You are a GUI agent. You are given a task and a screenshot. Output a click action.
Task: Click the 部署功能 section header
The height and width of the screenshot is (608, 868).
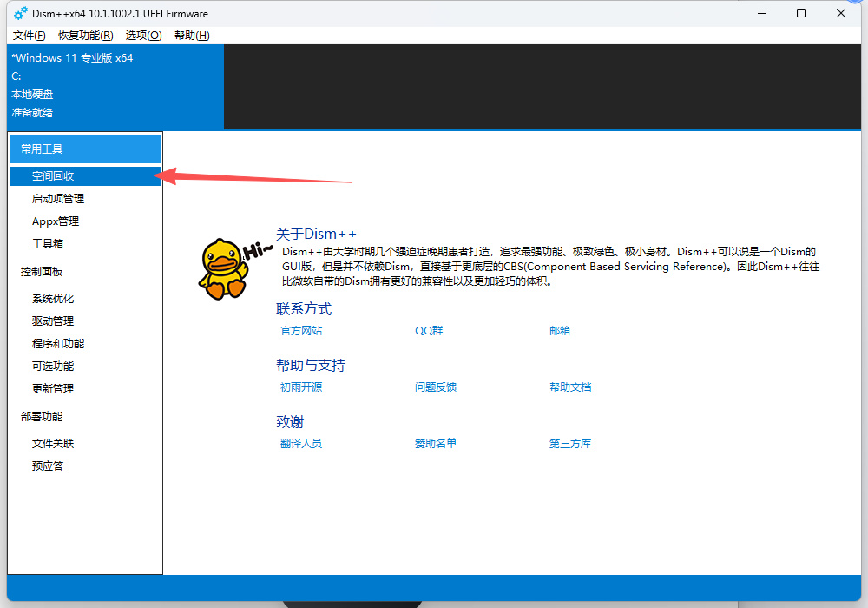(x=42, y=417)
